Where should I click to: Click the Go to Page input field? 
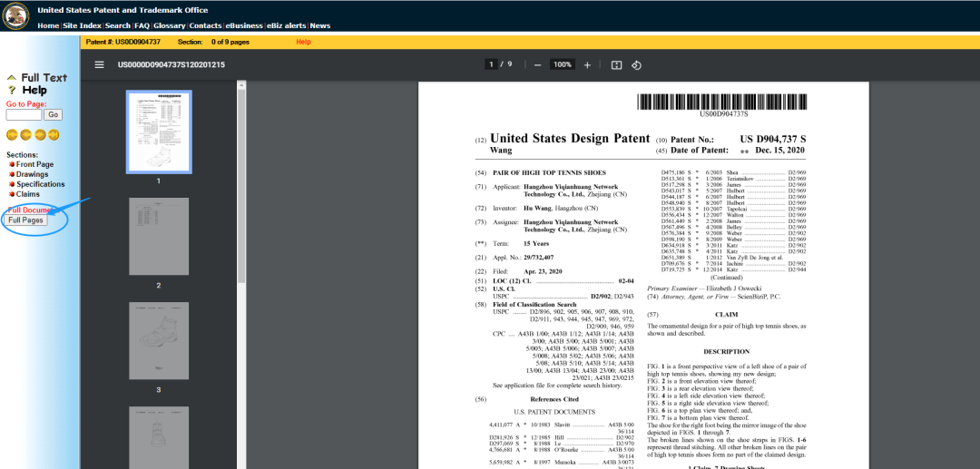click(24, 115)
